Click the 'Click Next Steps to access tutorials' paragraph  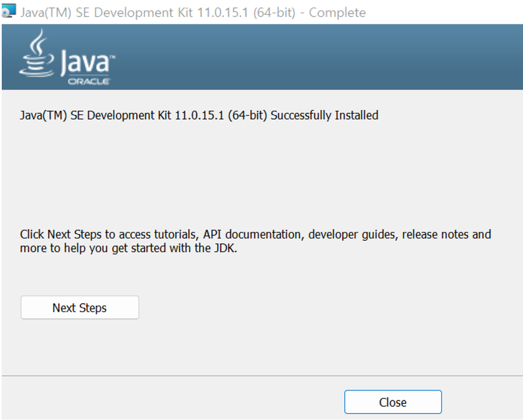[255, 241]
